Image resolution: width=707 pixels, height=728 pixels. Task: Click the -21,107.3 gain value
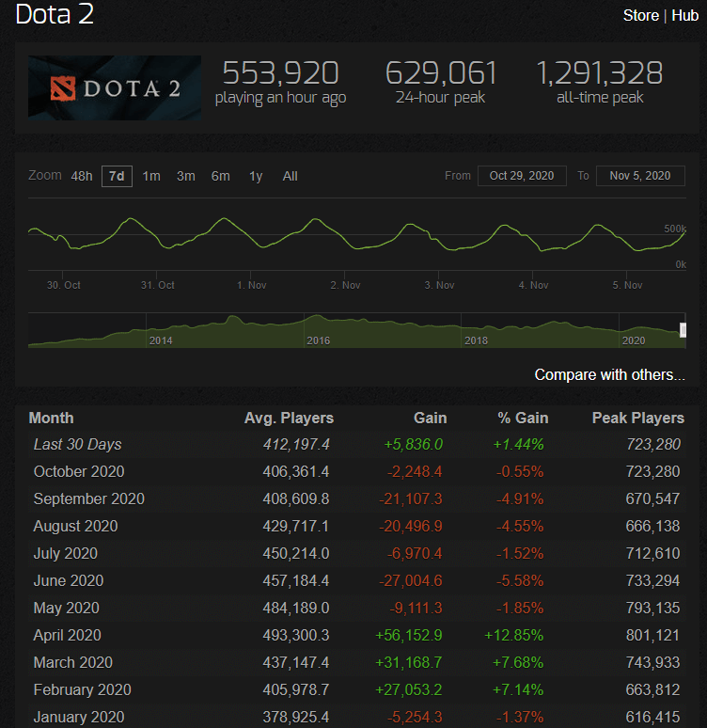click(x=411, y=499)
